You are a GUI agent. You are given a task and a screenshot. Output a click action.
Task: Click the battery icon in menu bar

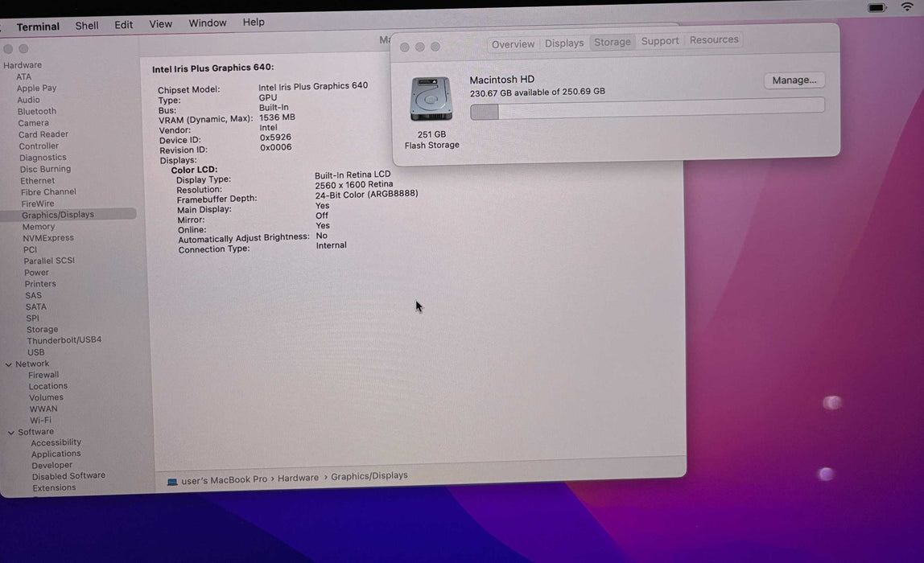(x=877, y=8)
